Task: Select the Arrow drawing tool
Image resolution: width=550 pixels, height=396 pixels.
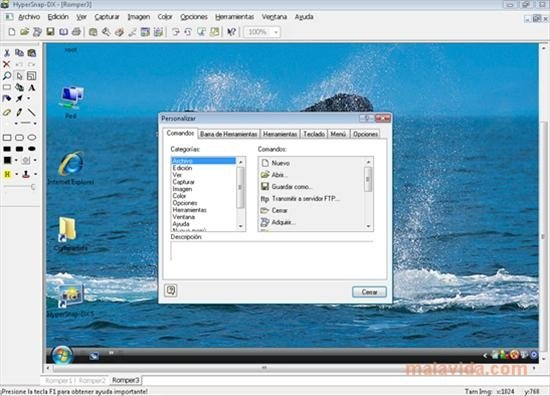Action: point(19,99)
